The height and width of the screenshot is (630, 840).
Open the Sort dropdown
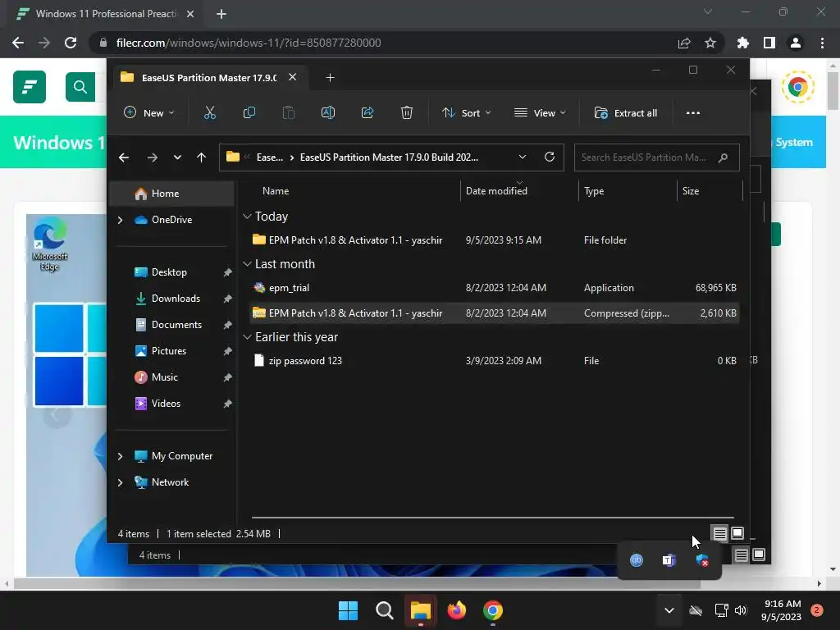tap(466, 112)
